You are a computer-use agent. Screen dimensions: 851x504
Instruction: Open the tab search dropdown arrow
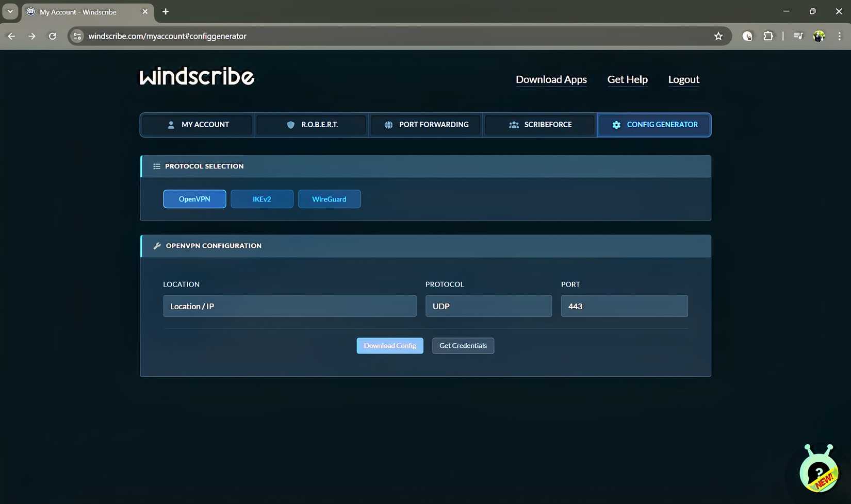(10, 11)
